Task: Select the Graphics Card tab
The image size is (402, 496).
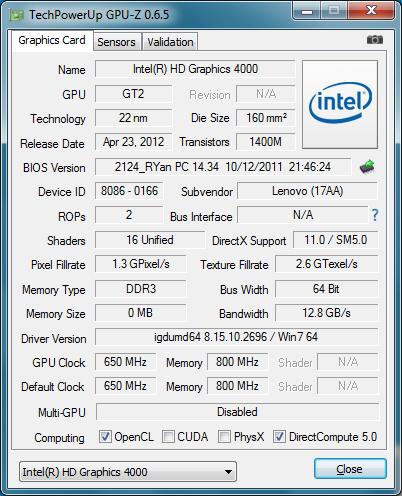Action: pos(52,40)
